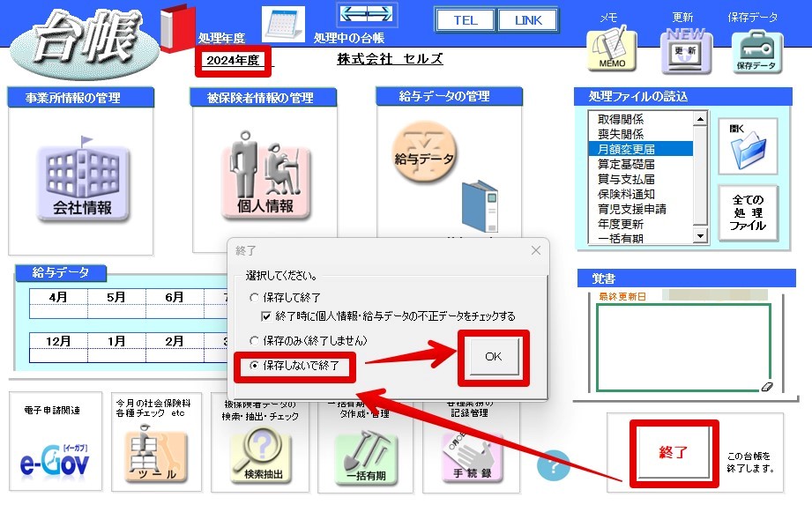Open the 手続録 procedure record icon
812x512 pixels.
[472, 456]
